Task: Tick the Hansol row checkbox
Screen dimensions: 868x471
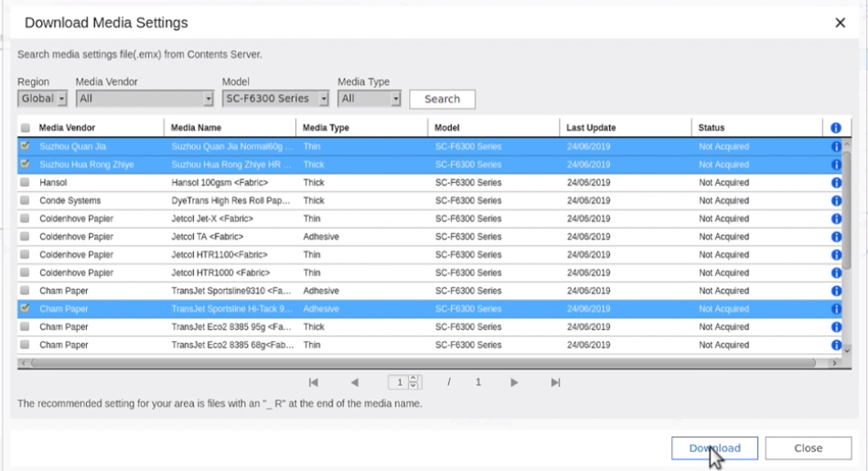Action: point(25,183)
